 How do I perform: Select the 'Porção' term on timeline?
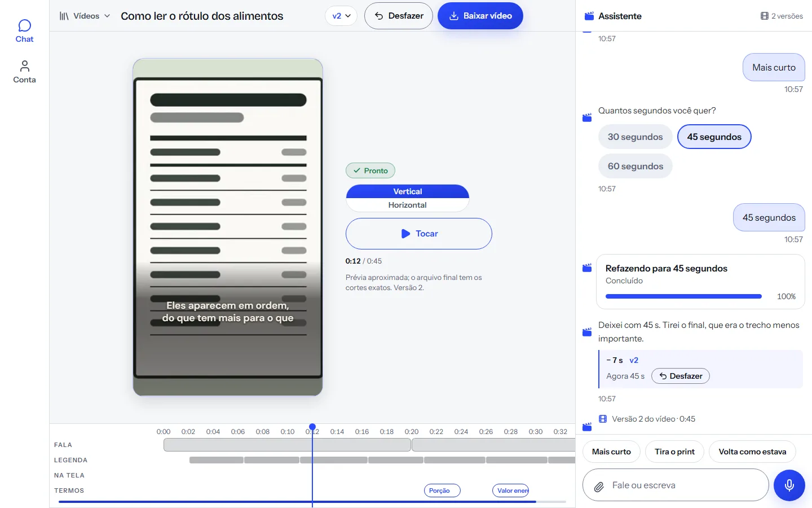pos(442,491)
